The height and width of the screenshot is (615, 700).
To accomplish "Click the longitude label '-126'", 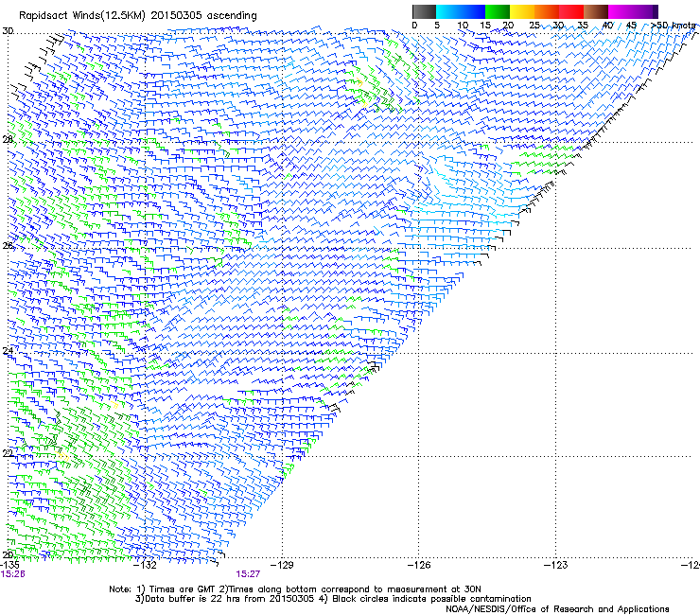I will tap(419, 565).
